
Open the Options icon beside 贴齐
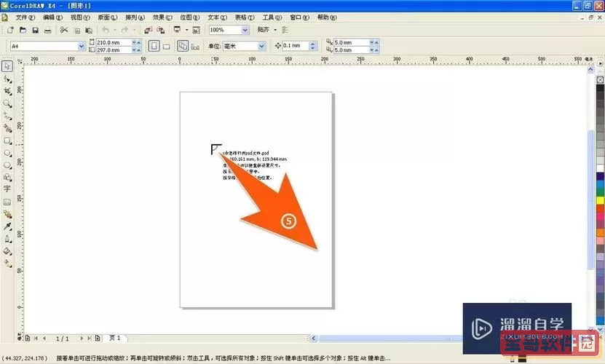[x=285, y=30]
